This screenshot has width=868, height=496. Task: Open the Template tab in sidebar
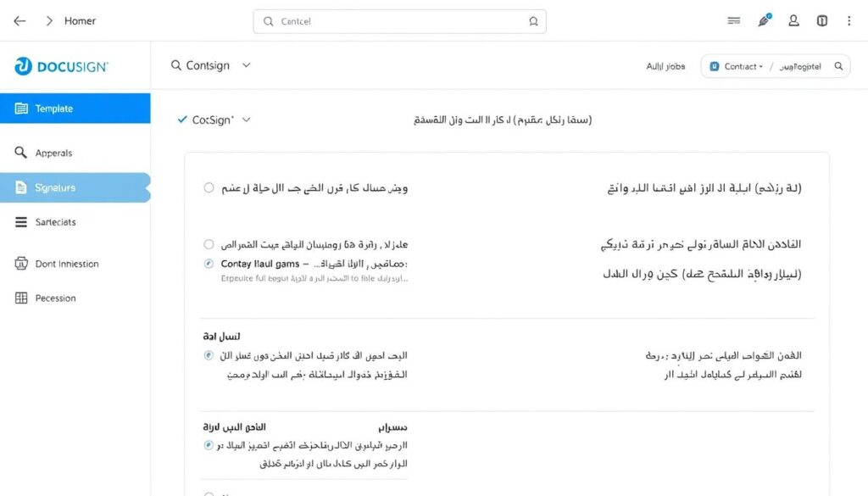click(75, 109)
